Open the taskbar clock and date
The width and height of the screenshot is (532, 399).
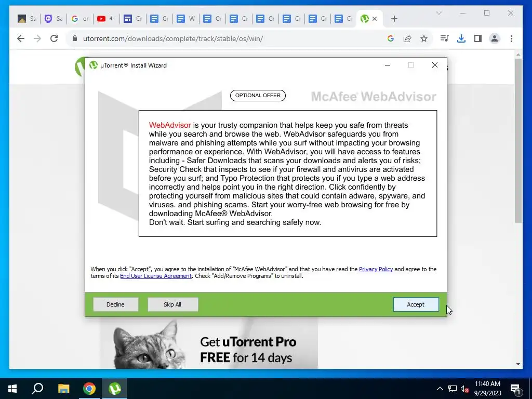click(487, 389)
